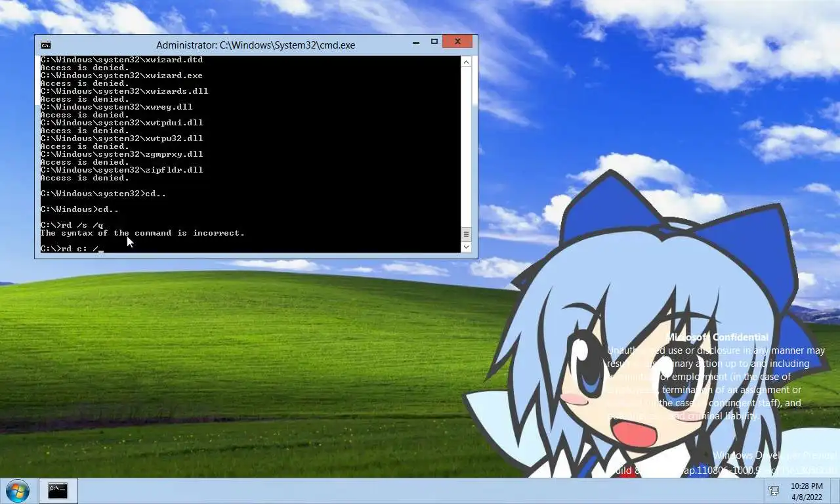Open the Windows Start orb
Screen dimensions: 840x504
16,491
